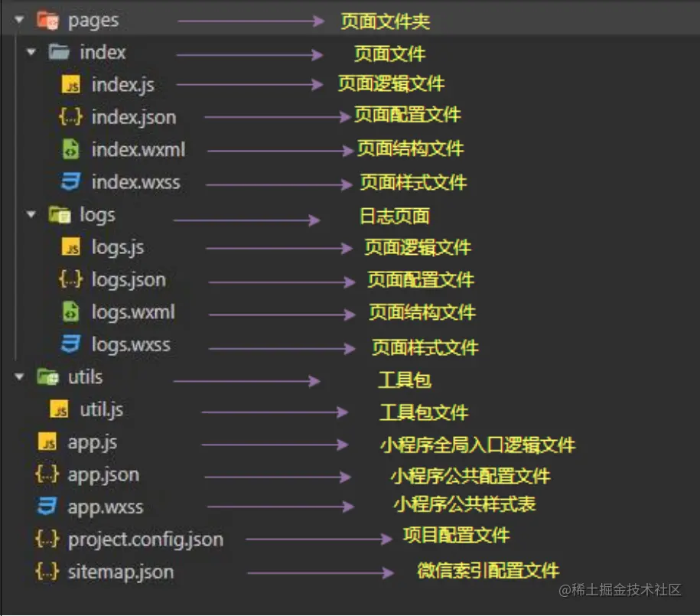Viewport: 700px width, 616px height.
Task: Click the JS icon beside app.js
Action: tap(47, 442)
